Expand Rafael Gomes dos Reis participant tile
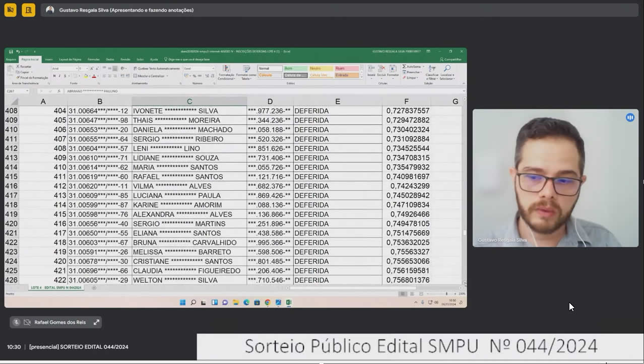This screenshot has height=364, width=644. [96, 322]
